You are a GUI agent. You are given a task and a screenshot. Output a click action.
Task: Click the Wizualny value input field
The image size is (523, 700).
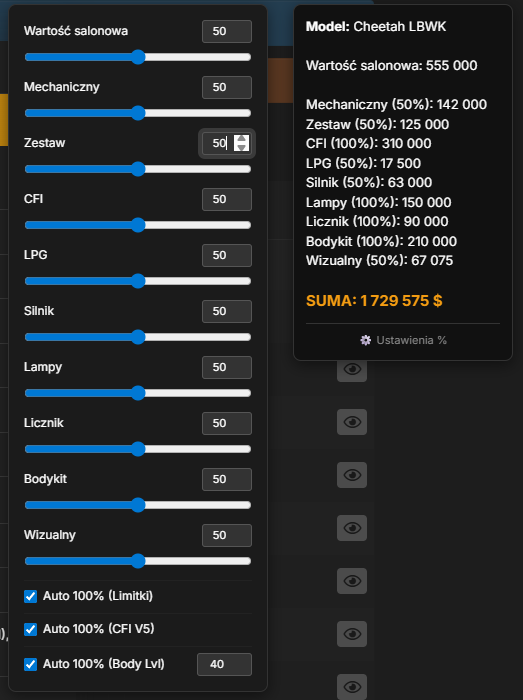(227, 535)
